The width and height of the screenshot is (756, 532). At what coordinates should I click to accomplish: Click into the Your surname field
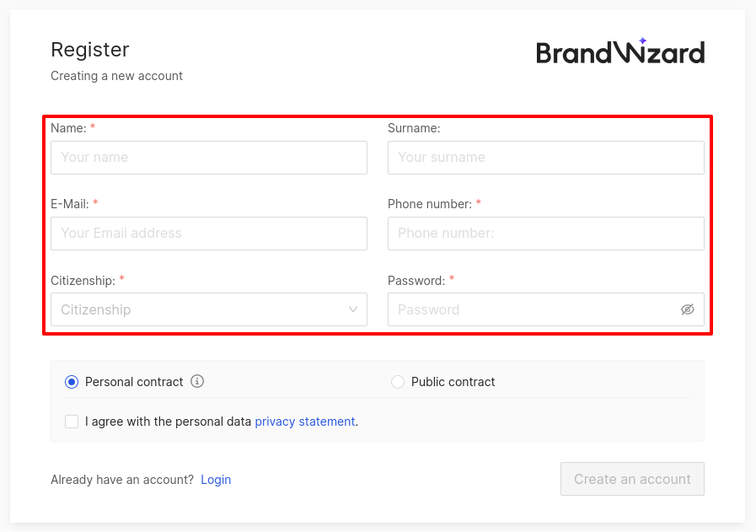click(x=546, y=158)
